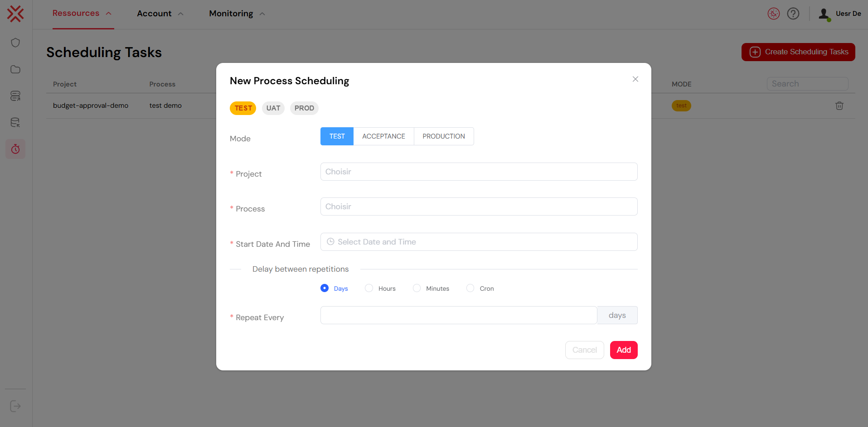Image resolution: width=868 pixels, height=427 pixels.
Task: Select the Cron radio button
Action: click(470, 288)
